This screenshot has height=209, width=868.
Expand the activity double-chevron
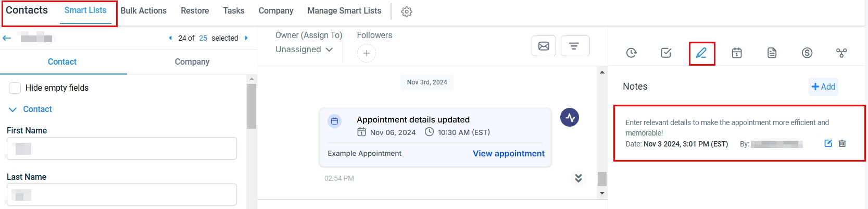(578, 178)
